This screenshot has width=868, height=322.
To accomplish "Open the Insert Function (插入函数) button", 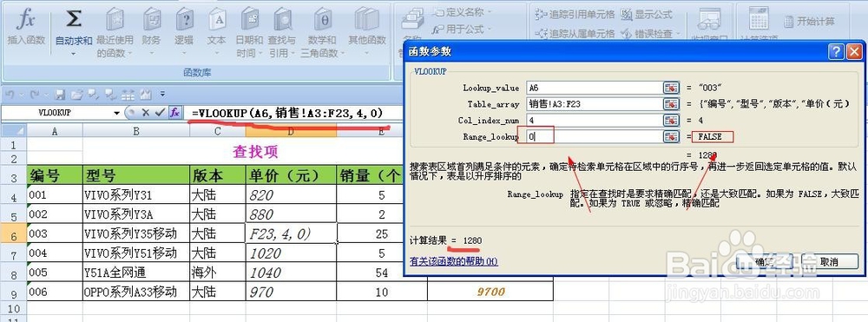I will 25,27.
